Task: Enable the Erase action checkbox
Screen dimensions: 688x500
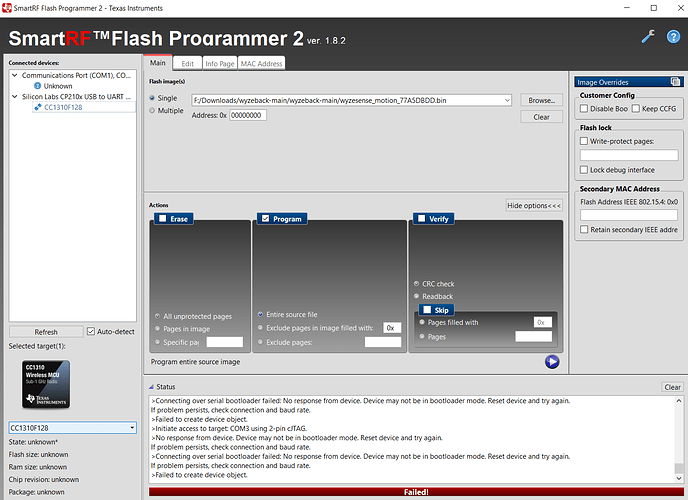Action: pyautogui.click(x=162, y=218)
